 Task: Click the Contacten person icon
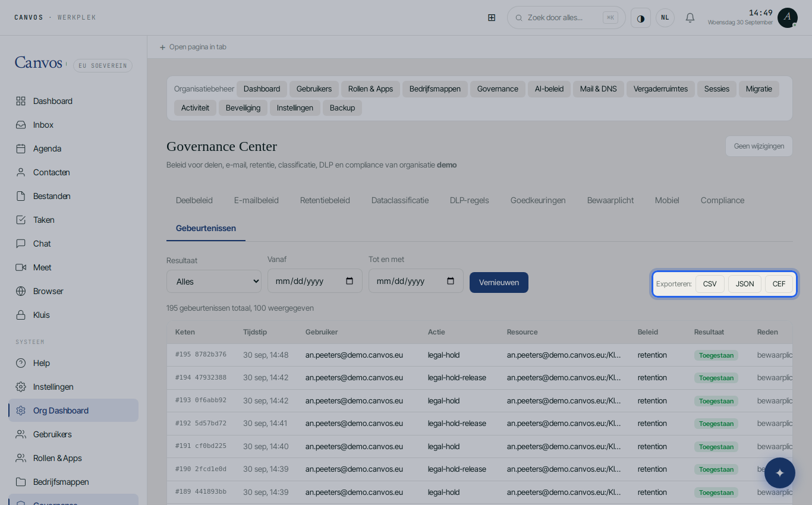(x=21, y=172)
